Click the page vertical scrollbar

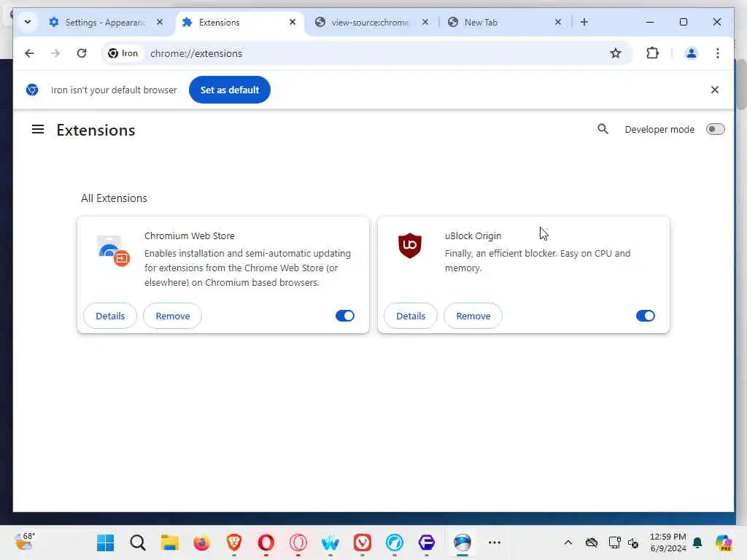coord(741,85)
